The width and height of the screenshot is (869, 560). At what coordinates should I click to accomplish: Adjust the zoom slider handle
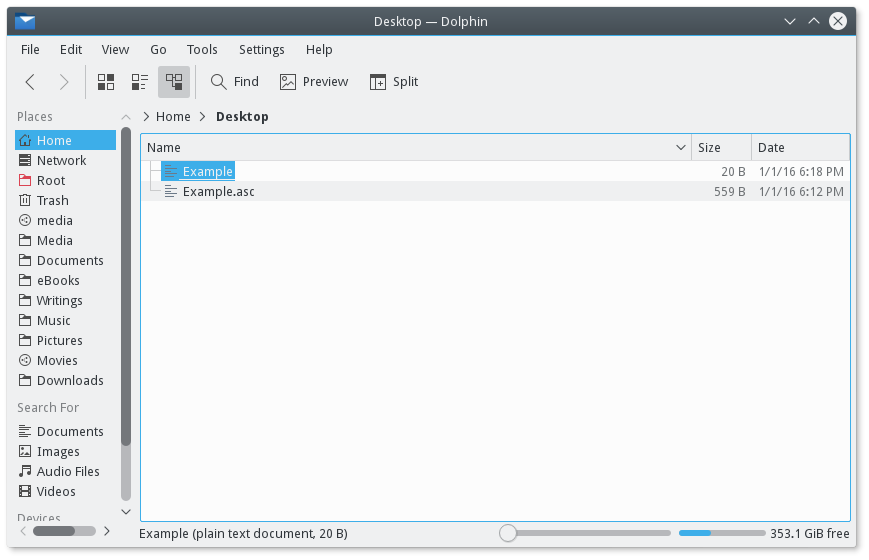pos(508,533)
